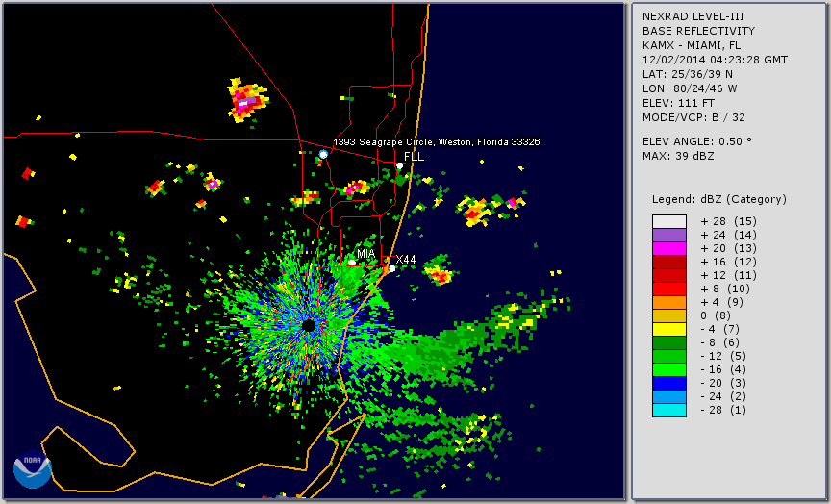Click the red +12 dBZ legend swatch
Screen dimensions: 831x504
pyautogui.click(x=669, y=276)
